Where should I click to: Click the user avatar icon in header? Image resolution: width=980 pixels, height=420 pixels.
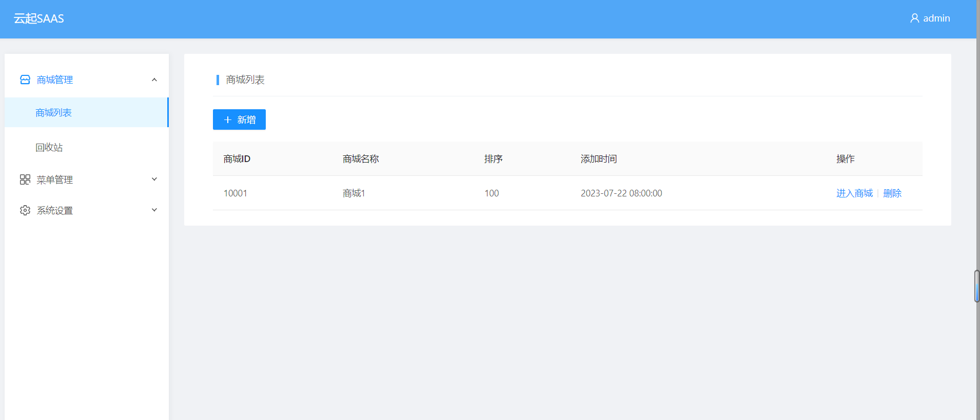(x=914, y=18)
